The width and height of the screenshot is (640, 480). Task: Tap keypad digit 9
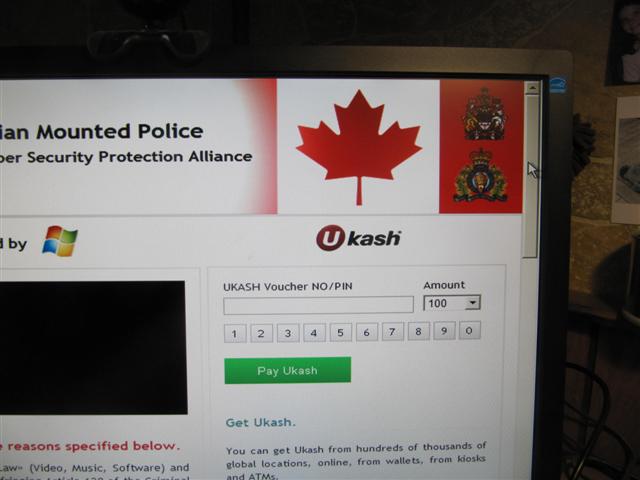(x=444, y=331)
